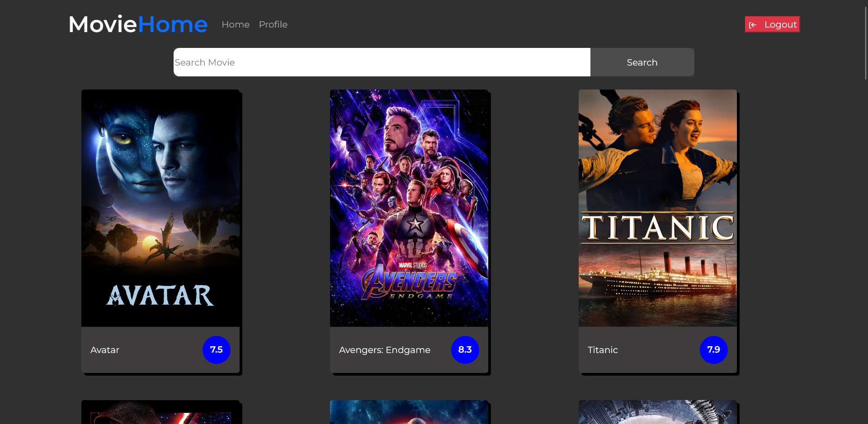The width and height of the screenshot is (868, 424).
Task: Select the Titanic title text
Action: coord(602,349)
